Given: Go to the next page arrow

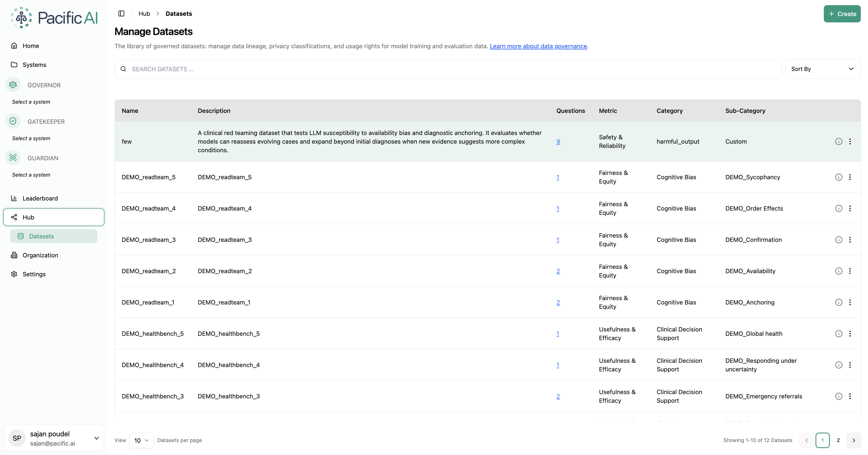Looking at the screenshot, I should click(x=854, y=440).
